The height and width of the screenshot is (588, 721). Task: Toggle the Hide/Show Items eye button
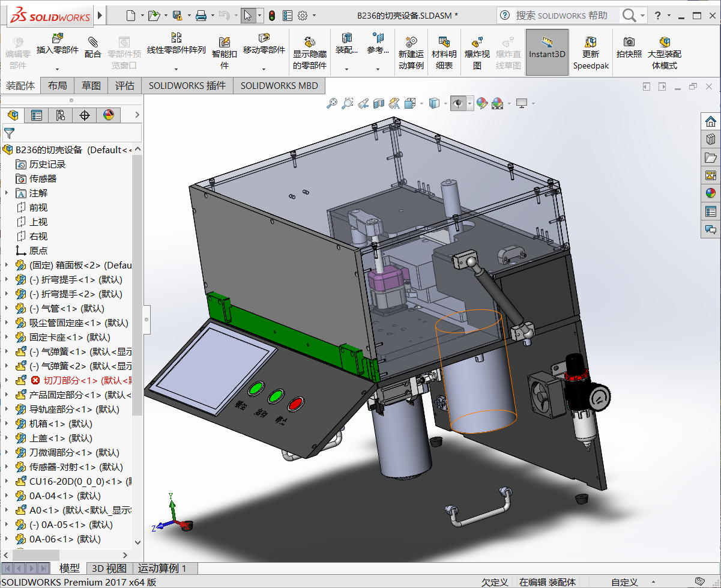457,103
